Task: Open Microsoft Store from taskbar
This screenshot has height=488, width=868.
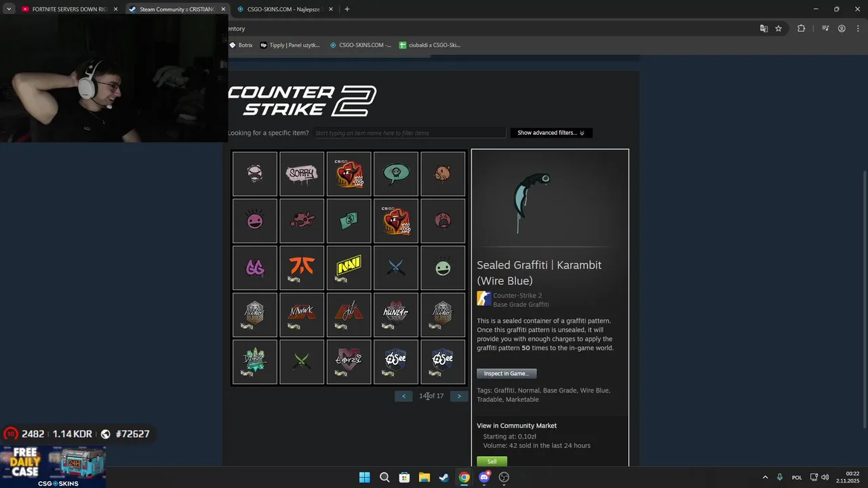Action: click(404, 477)
